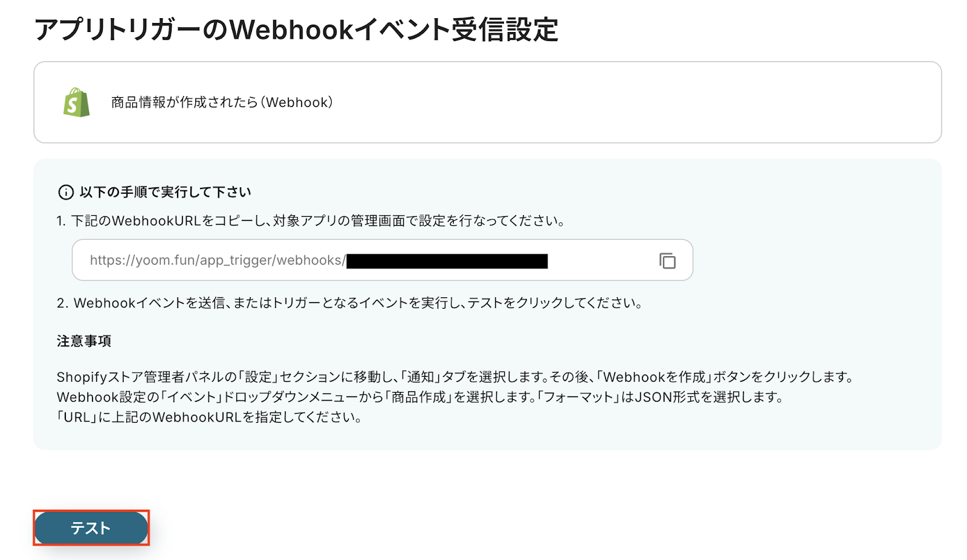
Task: Click the note line 「URL」に上記のWebhookURLを指定
Action: [x=210, y=417]
